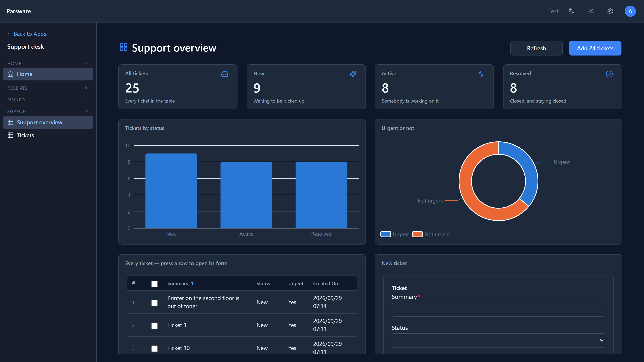
Task: Toggle the select-all checkbox in table header
Action: (x=155, y=284)
